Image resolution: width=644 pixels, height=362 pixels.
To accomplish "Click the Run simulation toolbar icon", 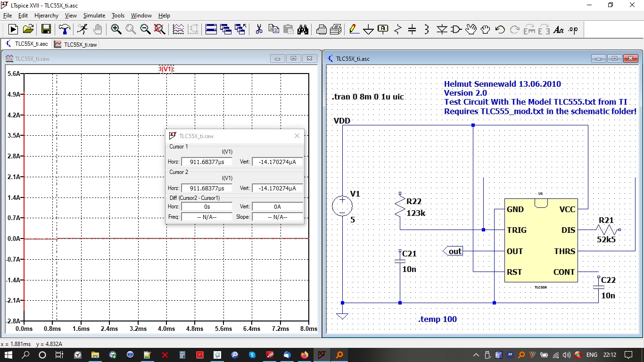I will [13, 29].
